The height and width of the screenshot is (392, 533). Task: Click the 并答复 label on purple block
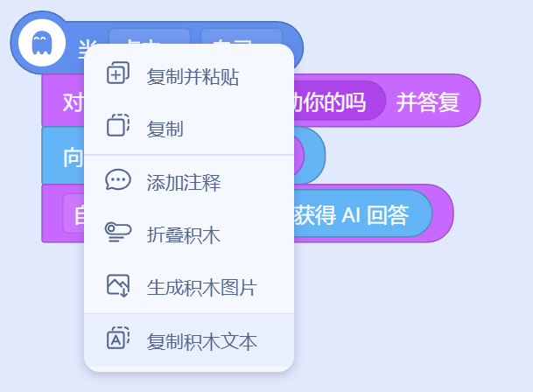pos(428,101)
